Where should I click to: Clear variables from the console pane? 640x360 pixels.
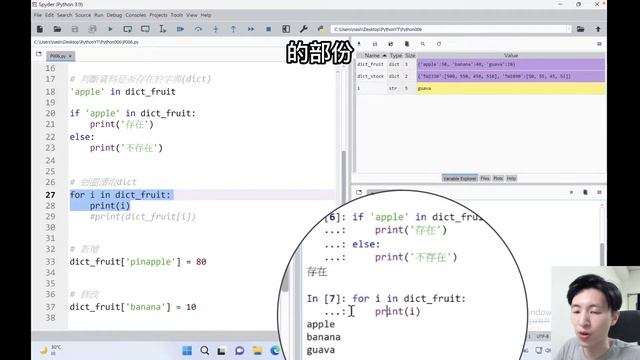pyautogui.click(x=585, y=192)
